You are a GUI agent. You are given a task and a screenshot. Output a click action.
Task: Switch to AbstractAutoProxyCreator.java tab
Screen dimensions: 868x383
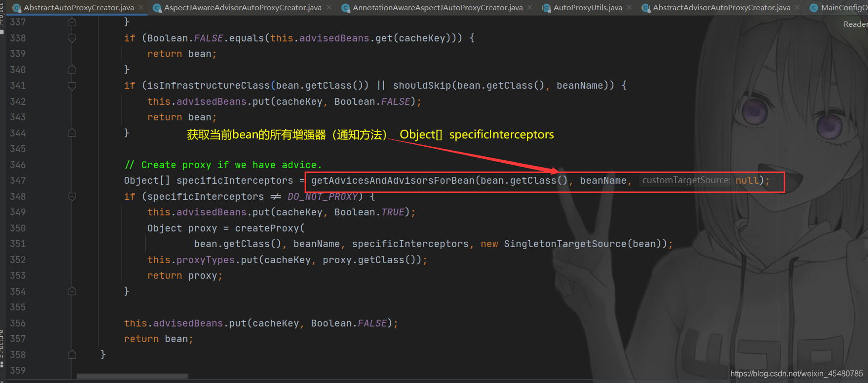pyautogui.click(x=78, y=8)
